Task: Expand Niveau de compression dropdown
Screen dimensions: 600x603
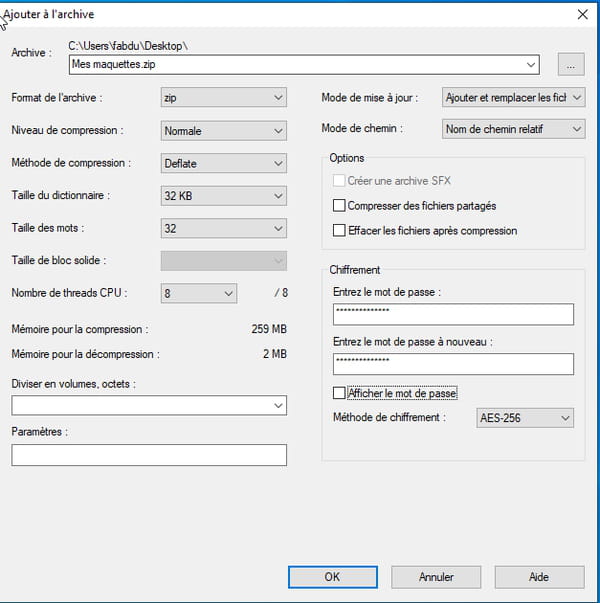Action: tap(223, 131)
